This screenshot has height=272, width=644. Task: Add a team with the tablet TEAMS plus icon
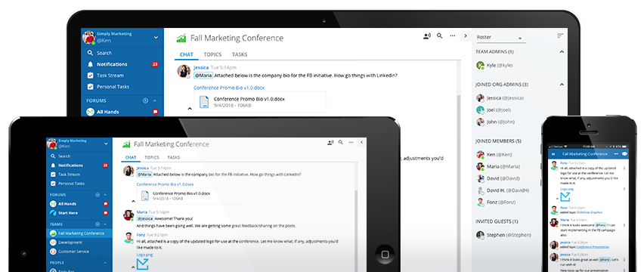[98, 224]
